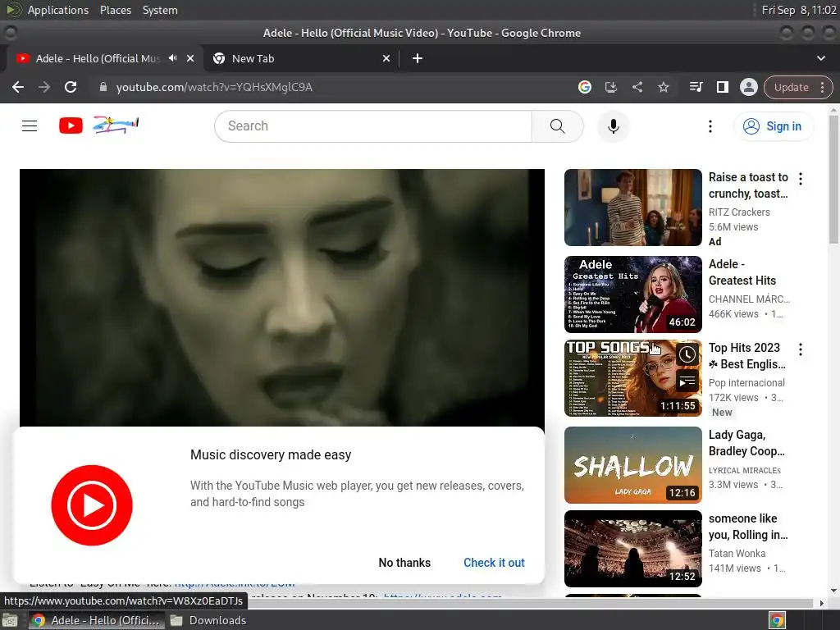Focus the YouTube search field
The image size is (840, 630).
pyautogui.click(x=373, y=126)
